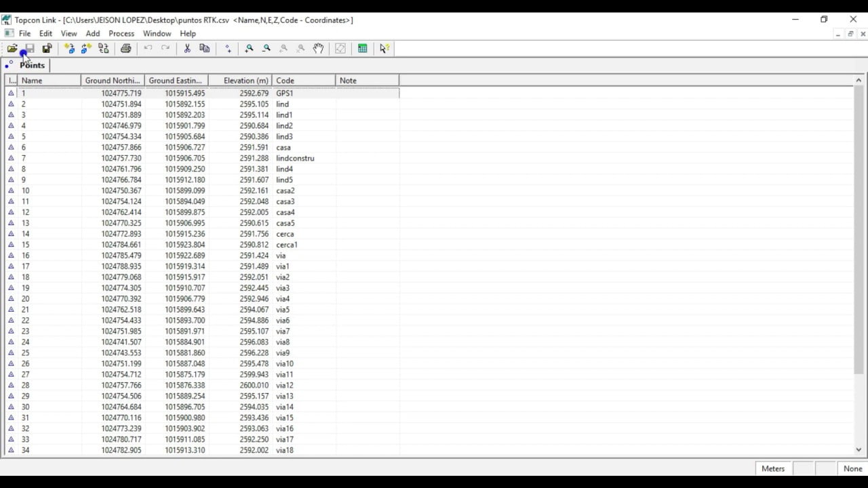The image size is (868, 488).
Task: Open the tabular view grid icon
Action: click(362, 48)
